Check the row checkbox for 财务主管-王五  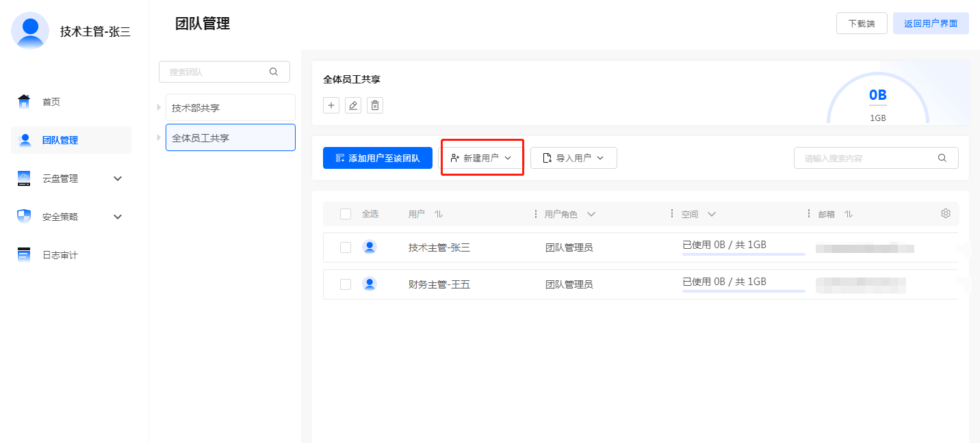tap(346, 284)
